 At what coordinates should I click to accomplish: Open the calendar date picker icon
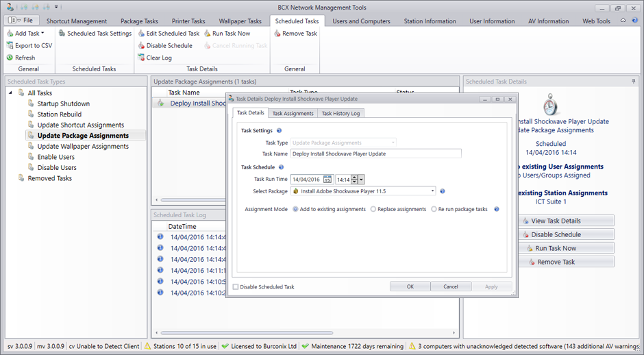coord(327,180)
